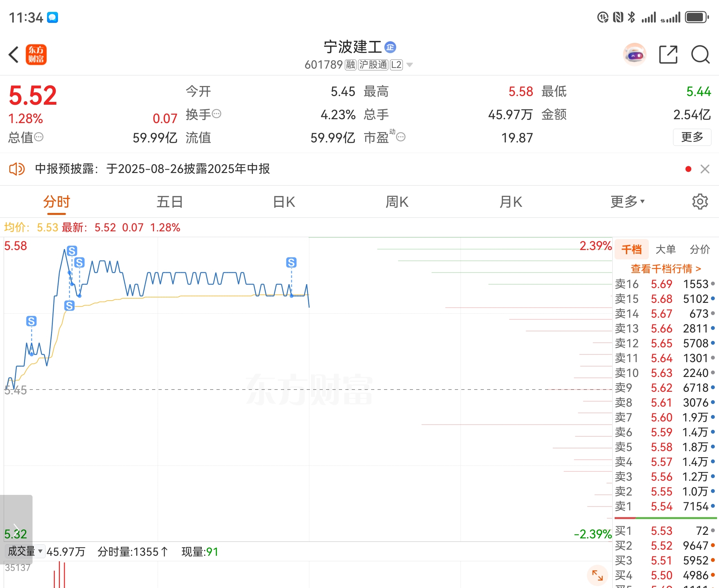Open chart settings gear icon
The height and width of the screenshot is (588, 719).
click(700, 202)
